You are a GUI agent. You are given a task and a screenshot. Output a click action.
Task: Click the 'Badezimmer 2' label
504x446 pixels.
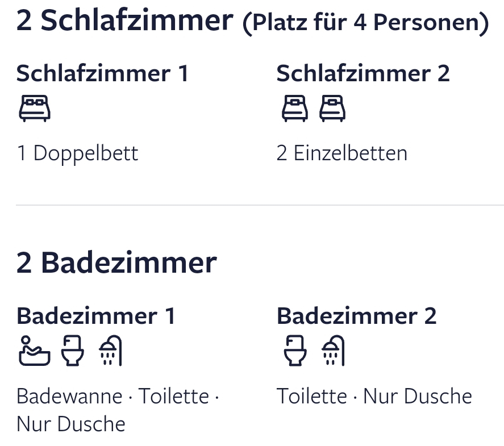[356, 316]
